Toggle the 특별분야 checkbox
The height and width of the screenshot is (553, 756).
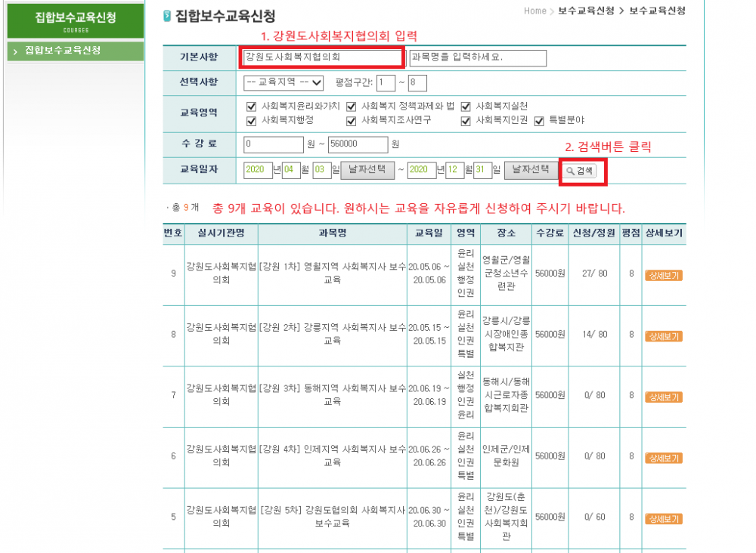(x=539, y=121)
